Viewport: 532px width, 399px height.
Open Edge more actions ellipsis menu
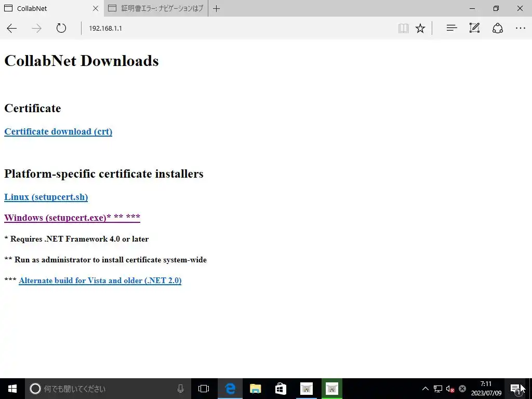(520, 28)
